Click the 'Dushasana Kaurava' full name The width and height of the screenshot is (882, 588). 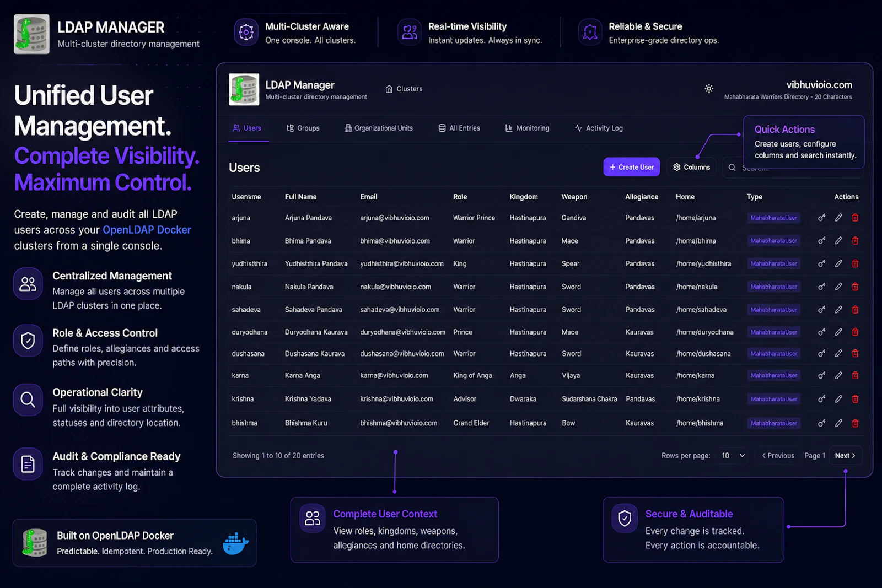[315, 354]
